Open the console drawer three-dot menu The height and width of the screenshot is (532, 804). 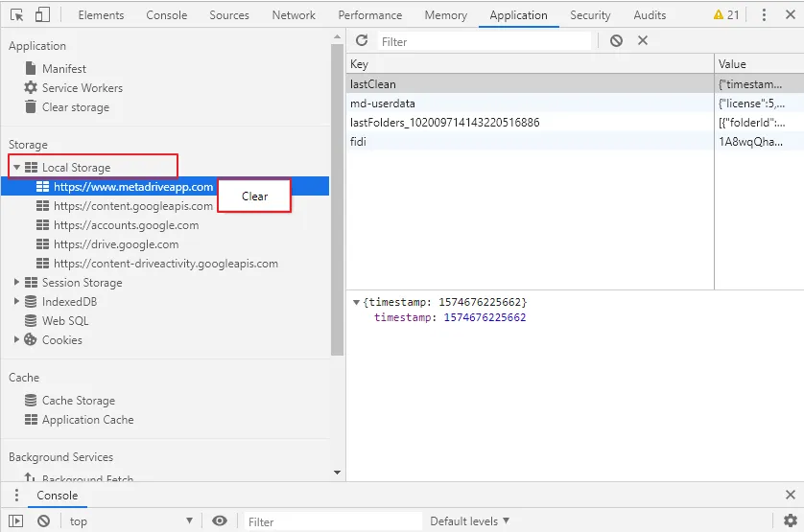(x=16, y=496)
